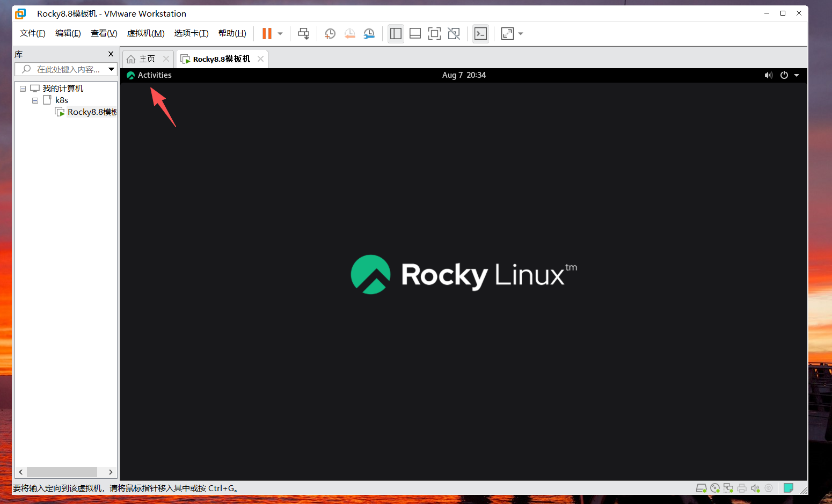This screenshot has width=832, height=504.
Task: Expand the GNOME system menu arrow
Action: (797, 75)
